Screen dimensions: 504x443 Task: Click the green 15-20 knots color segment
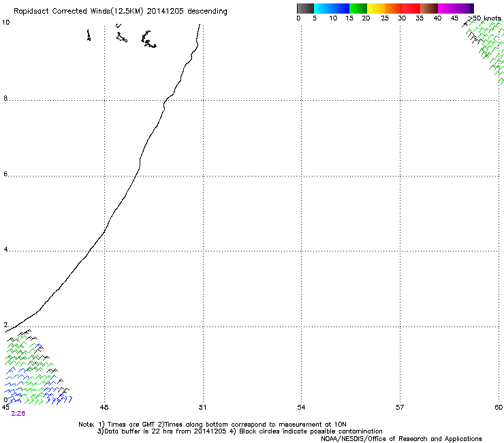click(358, 8)
